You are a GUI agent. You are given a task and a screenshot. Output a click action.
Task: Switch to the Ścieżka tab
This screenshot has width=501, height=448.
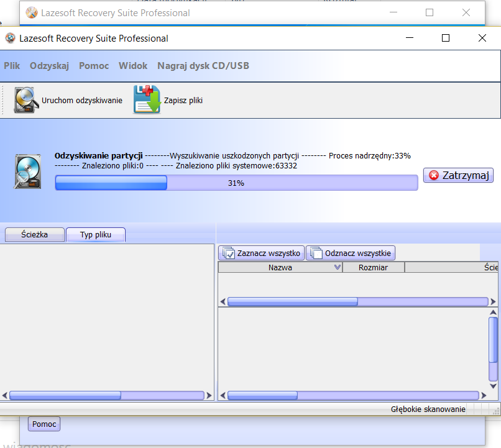tap(35, 235)
